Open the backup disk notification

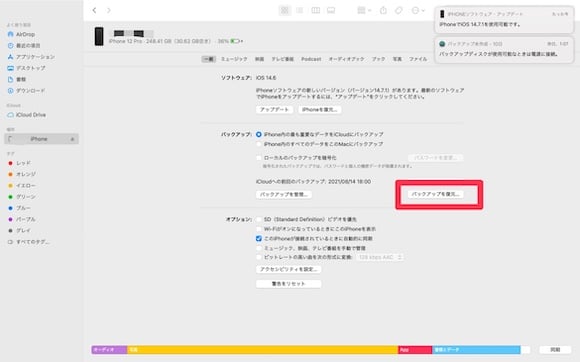click(504, 50)
